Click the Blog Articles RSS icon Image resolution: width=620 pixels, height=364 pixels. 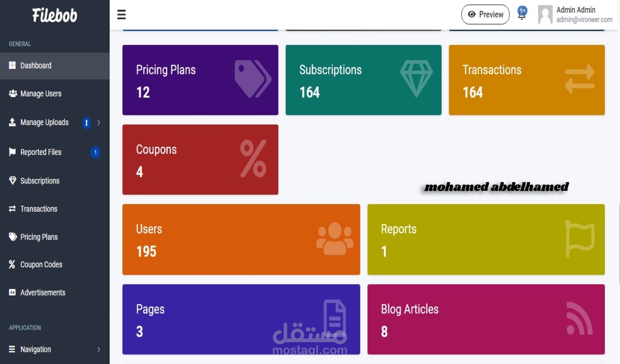579,318
